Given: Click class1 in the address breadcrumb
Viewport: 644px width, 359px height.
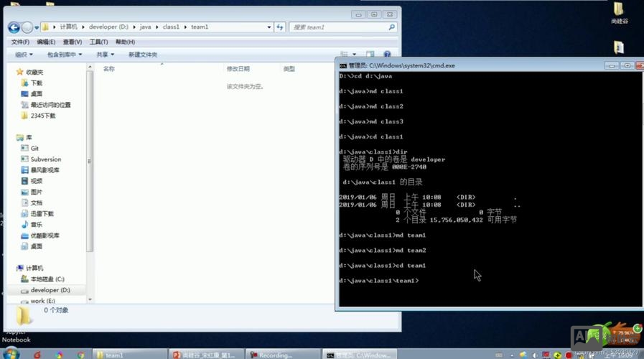Looking at the screenshot, I should [171, 27].
